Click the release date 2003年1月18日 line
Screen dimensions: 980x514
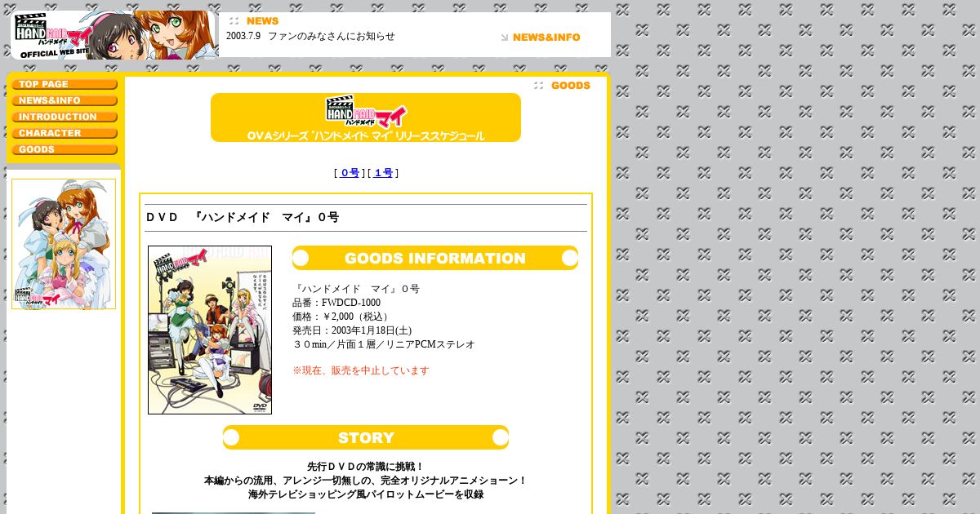pos(352,330)
